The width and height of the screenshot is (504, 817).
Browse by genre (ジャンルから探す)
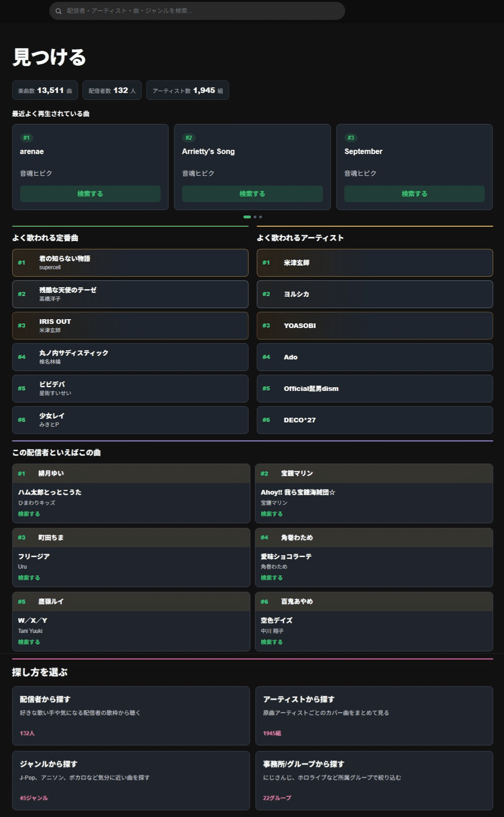point(131,780)
